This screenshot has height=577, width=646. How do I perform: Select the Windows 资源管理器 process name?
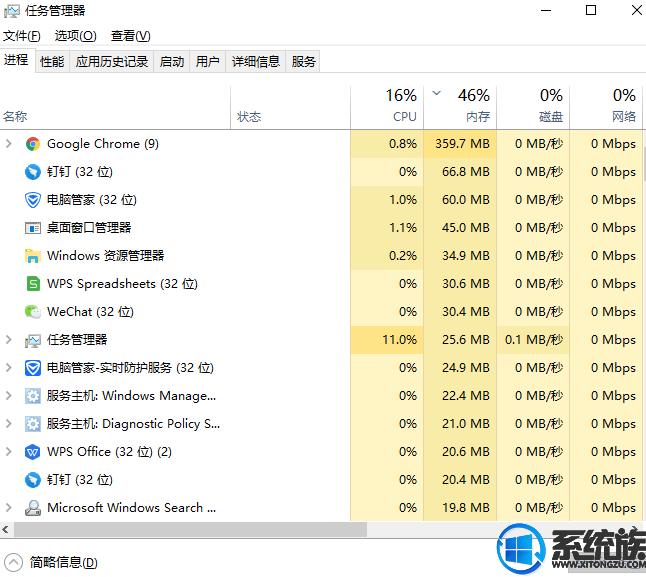point(105,256)
